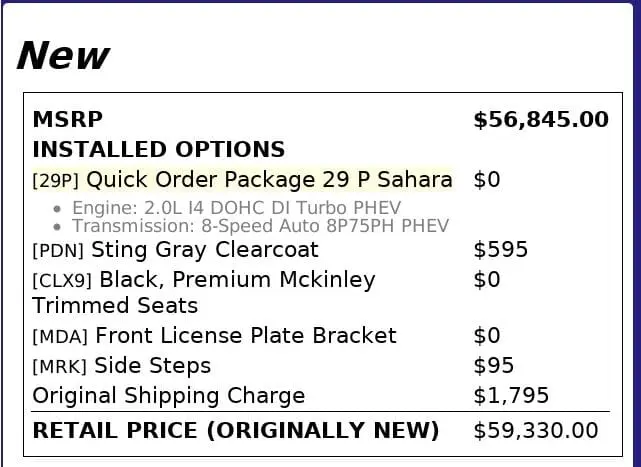This screenshot has width=641, height=467.
Task: Select the $595 paint price
Action: 500,250
